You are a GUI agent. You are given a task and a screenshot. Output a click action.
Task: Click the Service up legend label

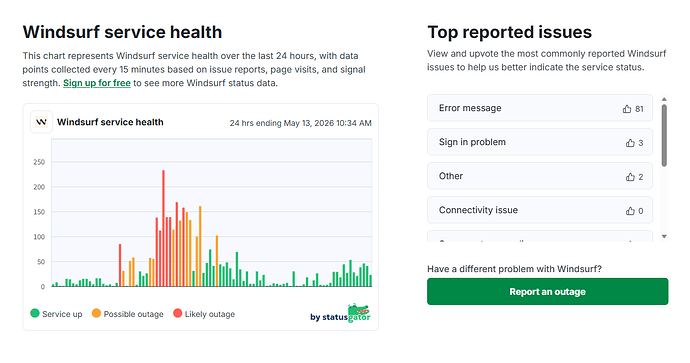point(62,314)
